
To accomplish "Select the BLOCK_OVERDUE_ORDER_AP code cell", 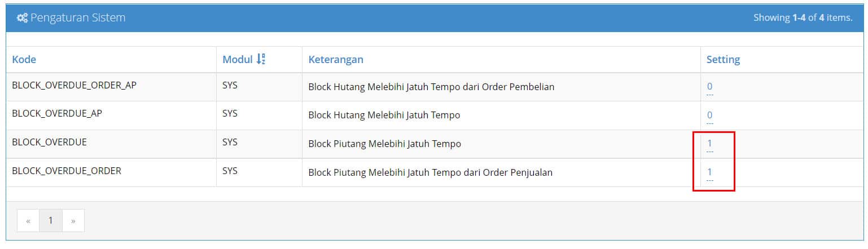I will (x=111, y=87).
